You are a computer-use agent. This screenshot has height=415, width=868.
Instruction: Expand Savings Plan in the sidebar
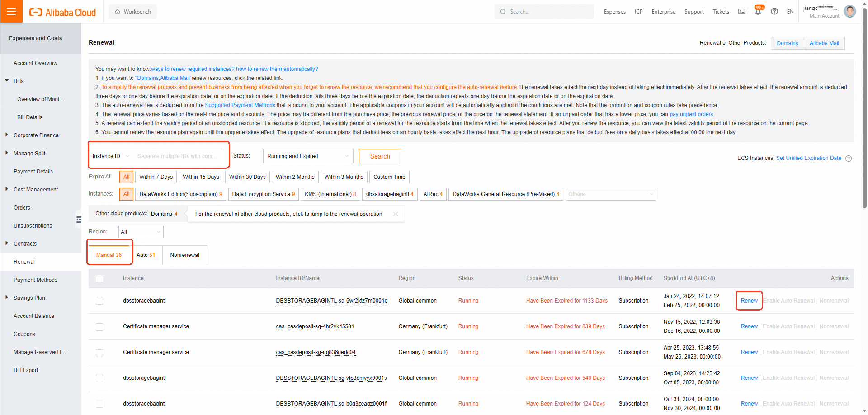point(7,298)
